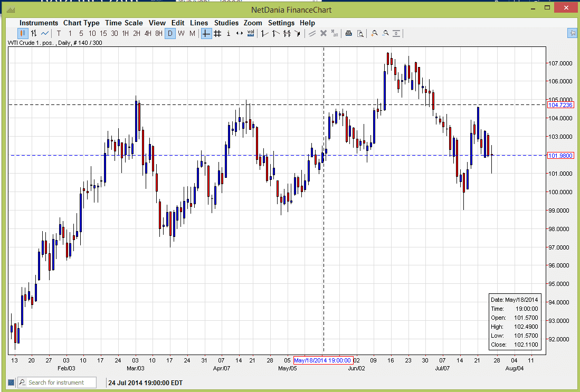Show volume with the vol toolbar icon
Screen dimensions: 580x392
pyautogui.click(x=250, y=33)
